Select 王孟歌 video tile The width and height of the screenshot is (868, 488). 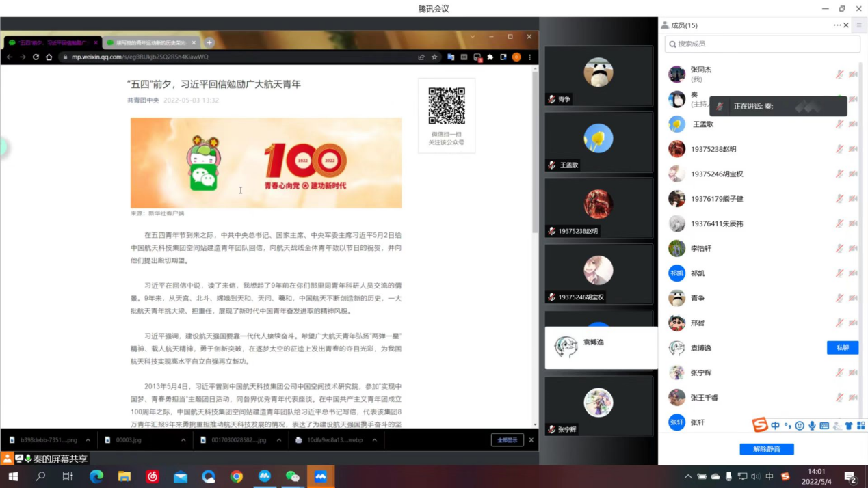599,142
